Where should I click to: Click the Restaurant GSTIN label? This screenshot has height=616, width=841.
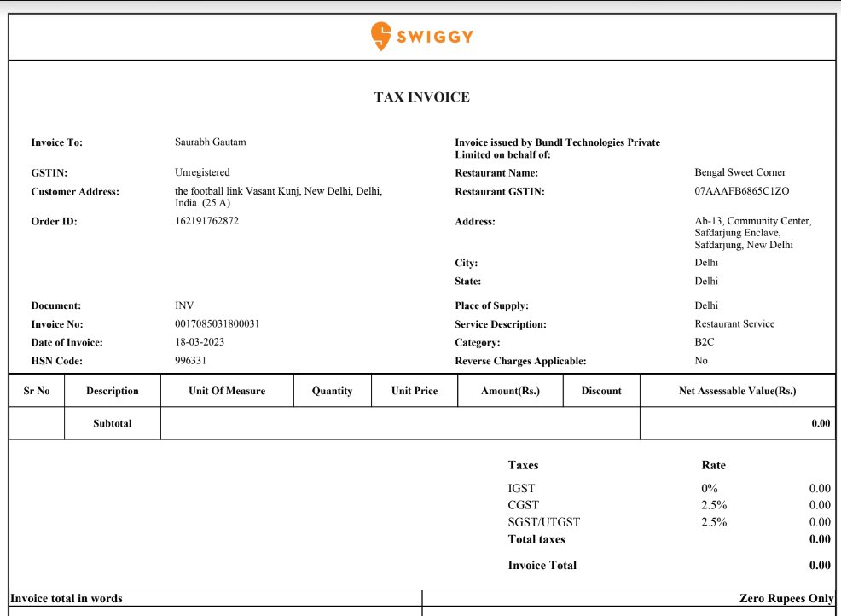(500, 192)
